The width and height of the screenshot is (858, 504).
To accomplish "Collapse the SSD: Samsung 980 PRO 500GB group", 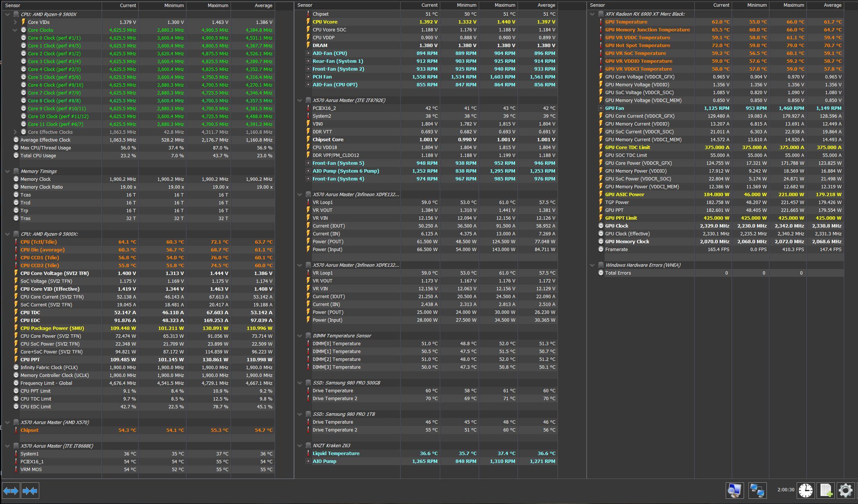I will [300, 383].
